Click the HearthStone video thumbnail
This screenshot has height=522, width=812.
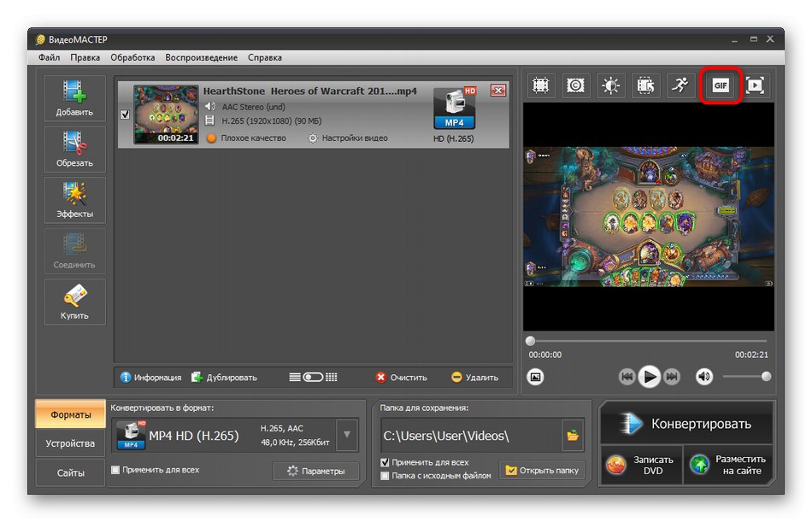coord(166,114)
